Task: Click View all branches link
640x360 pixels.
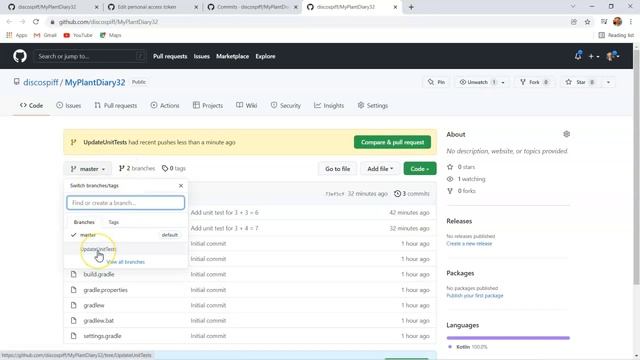Action: 126,262
